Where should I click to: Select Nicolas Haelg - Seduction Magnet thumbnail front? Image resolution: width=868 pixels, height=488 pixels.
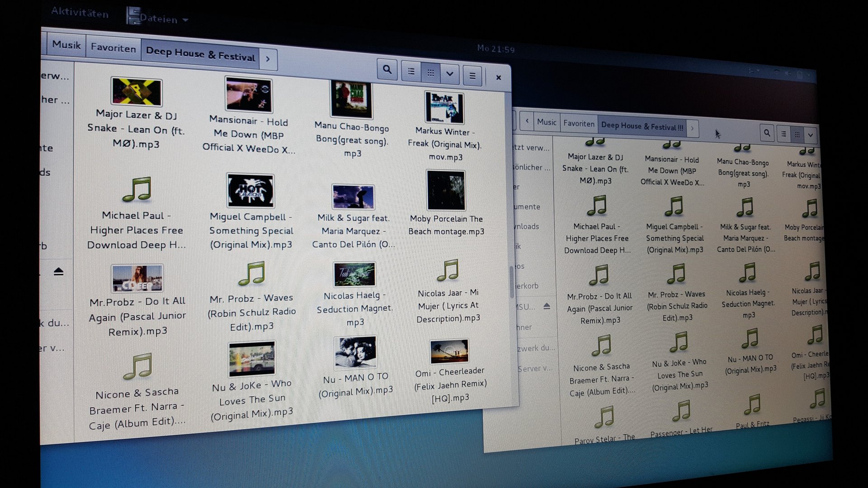pos(355,274)
